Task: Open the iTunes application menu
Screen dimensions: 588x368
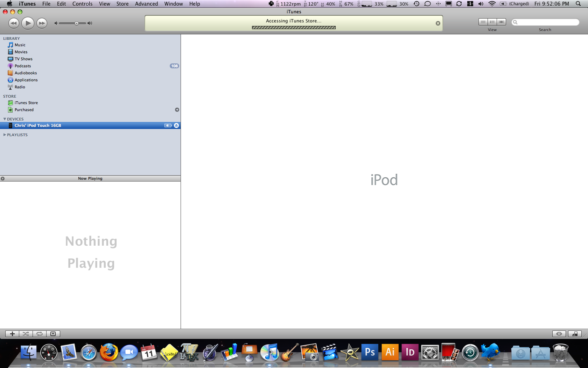Action: point(27,4)
